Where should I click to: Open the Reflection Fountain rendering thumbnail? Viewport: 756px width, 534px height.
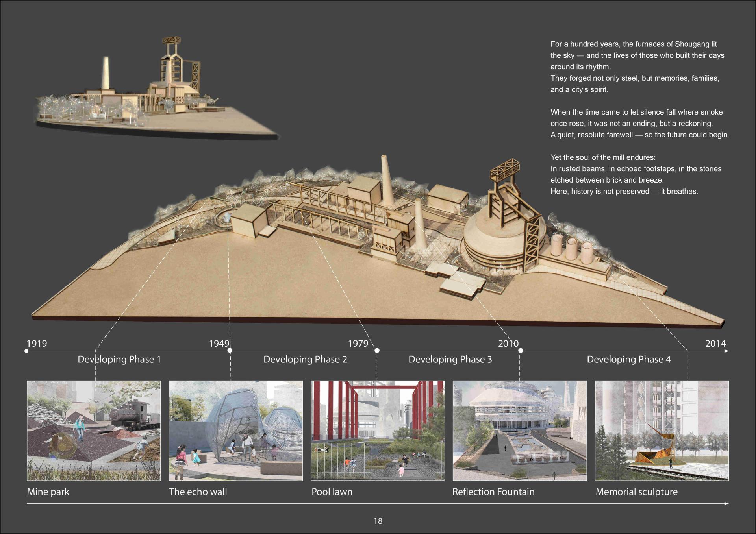(520, 431)
